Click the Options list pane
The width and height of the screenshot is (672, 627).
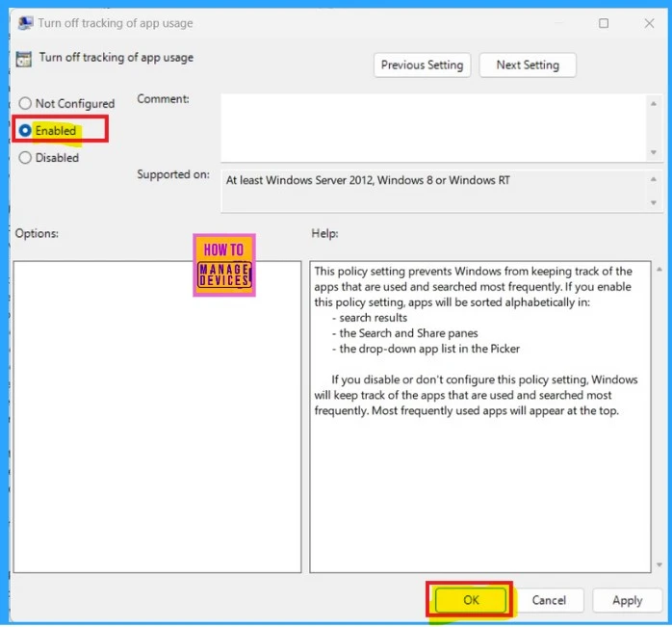[157, 416]
